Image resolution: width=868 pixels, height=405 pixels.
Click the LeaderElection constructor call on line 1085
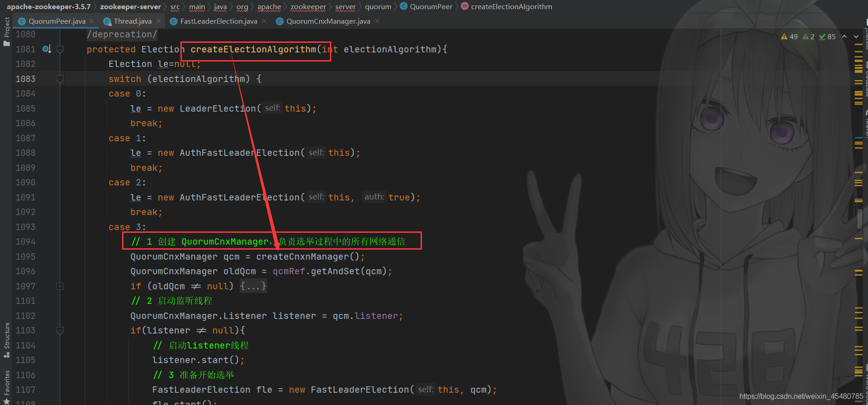218,108
